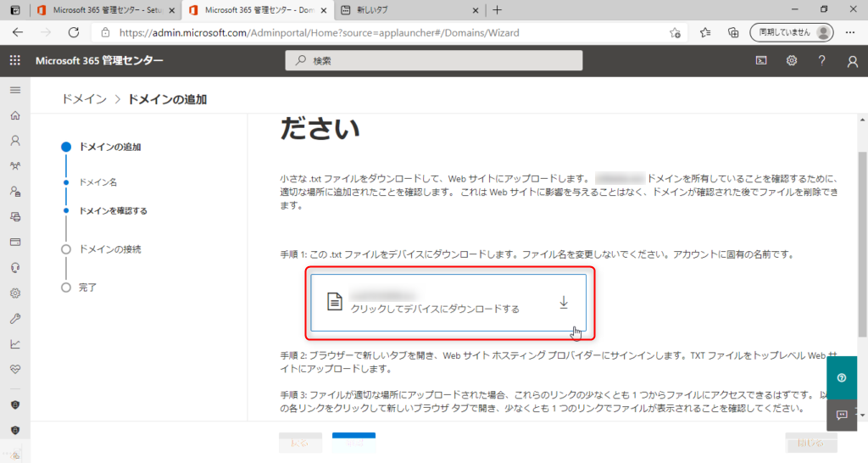Image resolution: width=868 pixels, height=463 pixels.
Task: Click the page vertical scrollbar
Action: (x=862, y=254)
